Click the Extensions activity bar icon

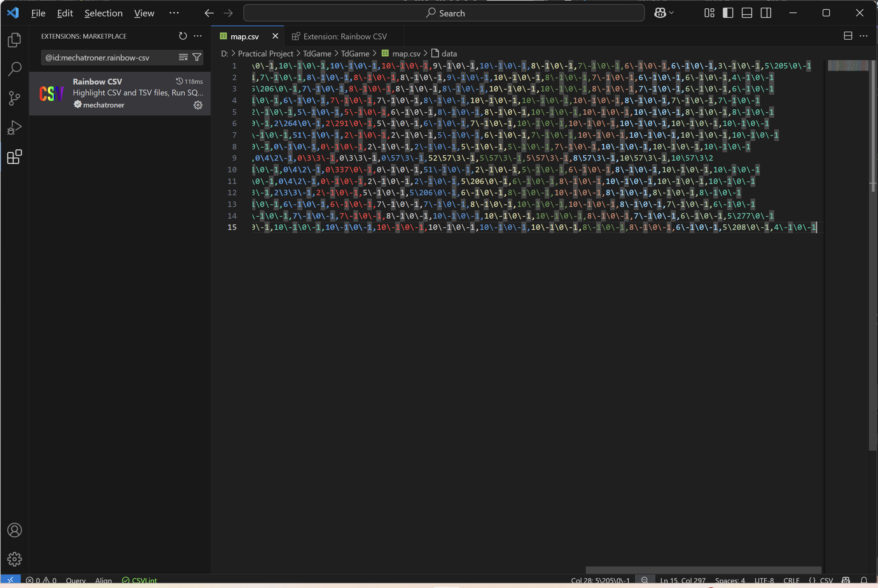click(x=14, y=157)
